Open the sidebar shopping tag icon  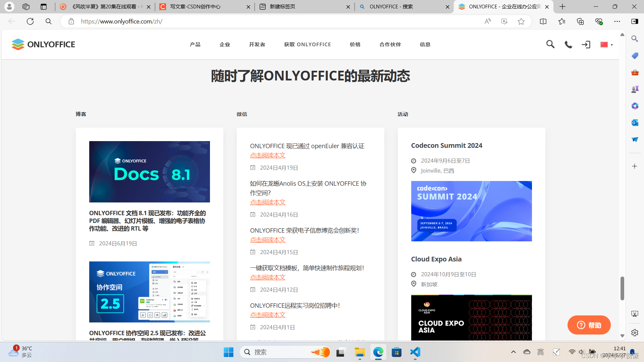pyautogui.click(x=635, y=56)
